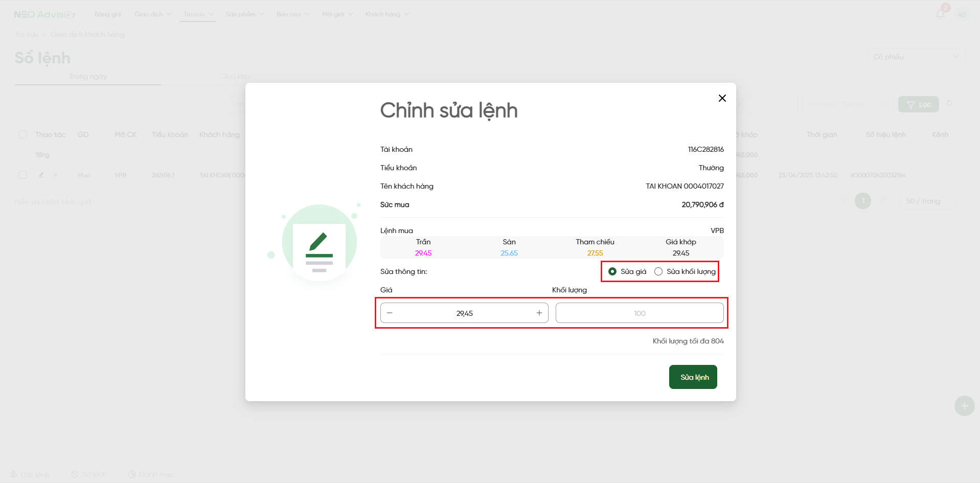Click the green floating plus button
The width and height of the screenshot is (980, 483).
[x=964, y=406]
